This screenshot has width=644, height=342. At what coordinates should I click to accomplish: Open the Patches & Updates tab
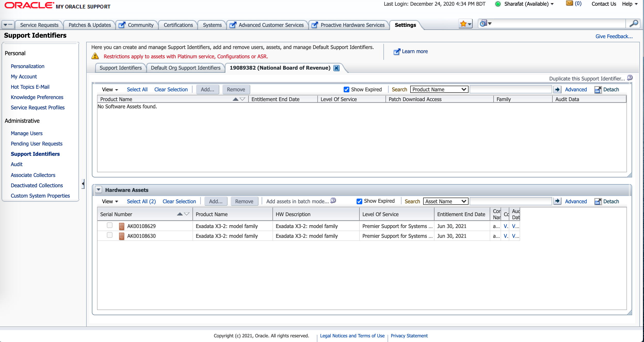pyautogui.click(x=90, y=25)
